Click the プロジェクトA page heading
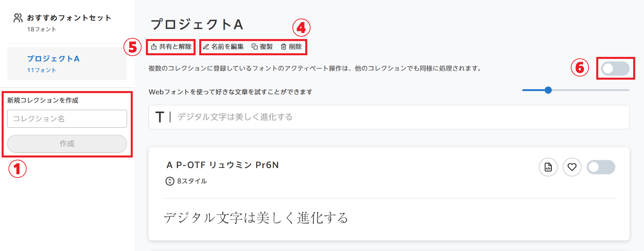Viewport: 644px width, 251px height. pyautogui.click(x=197, y=25)
